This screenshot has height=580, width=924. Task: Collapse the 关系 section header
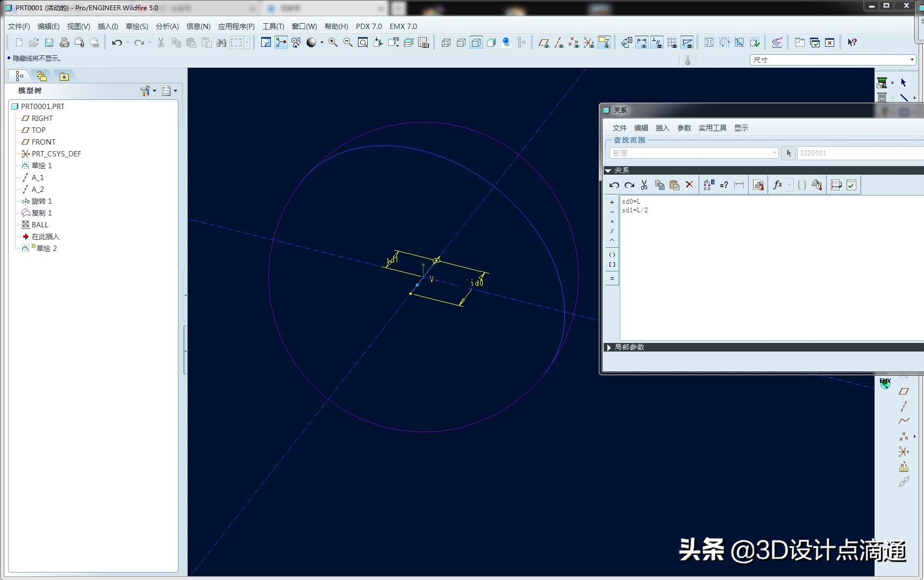[x=608, y=170]
